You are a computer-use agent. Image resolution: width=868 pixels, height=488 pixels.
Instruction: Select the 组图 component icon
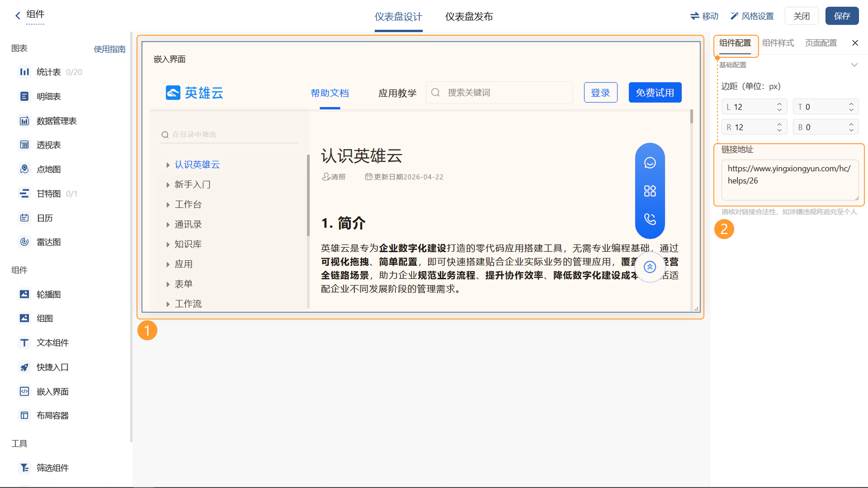tap(24, 318)
